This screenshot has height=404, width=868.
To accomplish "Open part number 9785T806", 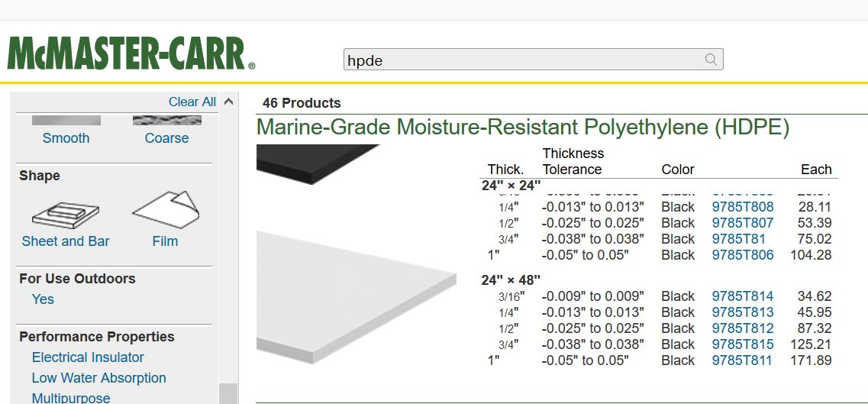I will click(742, 256).
